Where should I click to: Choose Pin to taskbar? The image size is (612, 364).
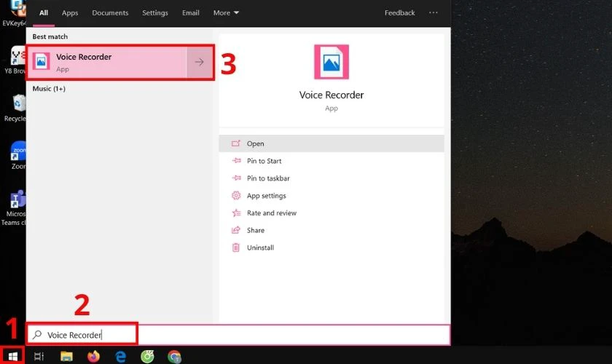331,178
